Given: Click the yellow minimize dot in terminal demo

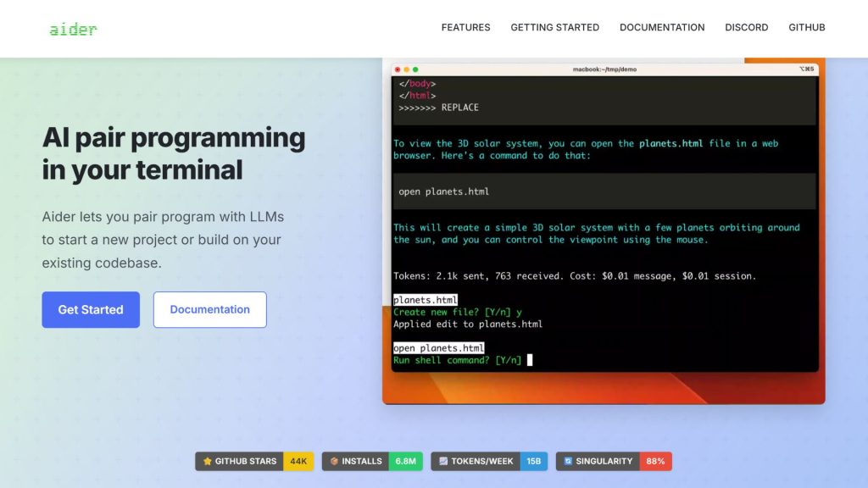Looking at the screenshot, I should (x=406, y=69).
